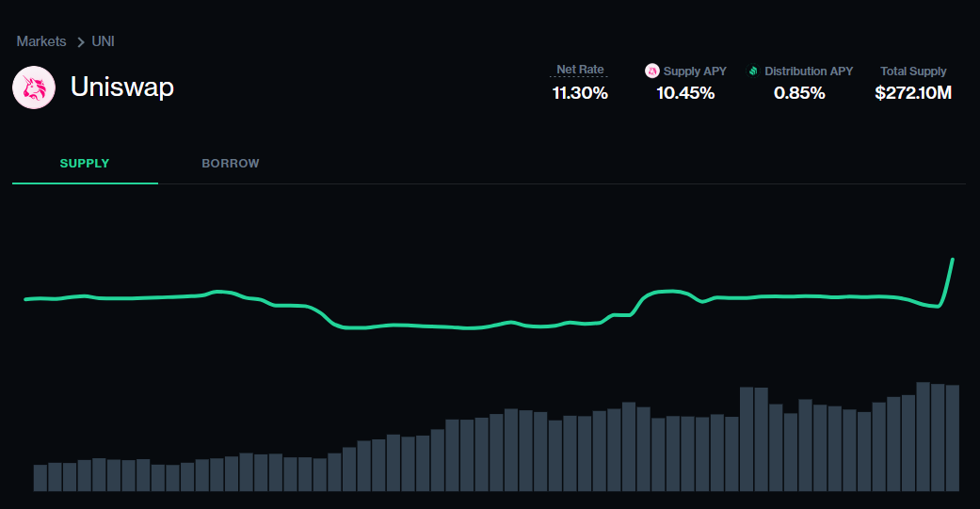Click the last bar of the supply bar chart
Image resolution: width=980 pixels, height=509 pixels.
pyautogui.click(x=953, y=437)
